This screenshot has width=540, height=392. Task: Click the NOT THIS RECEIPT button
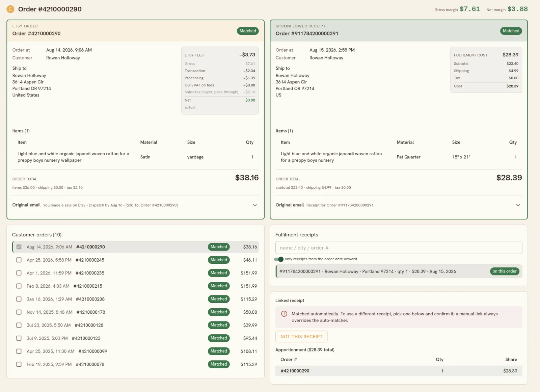(x=301, y=337)
